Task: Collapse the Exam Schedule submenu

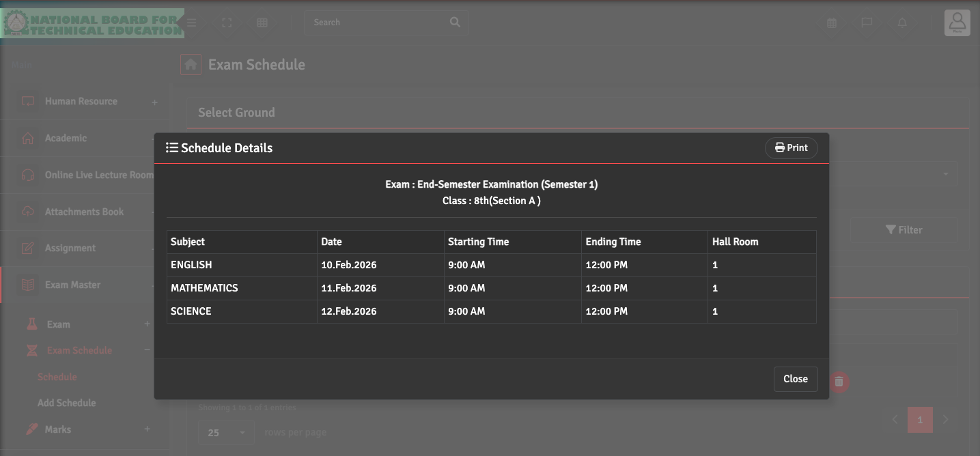Action: pos(147,350)
